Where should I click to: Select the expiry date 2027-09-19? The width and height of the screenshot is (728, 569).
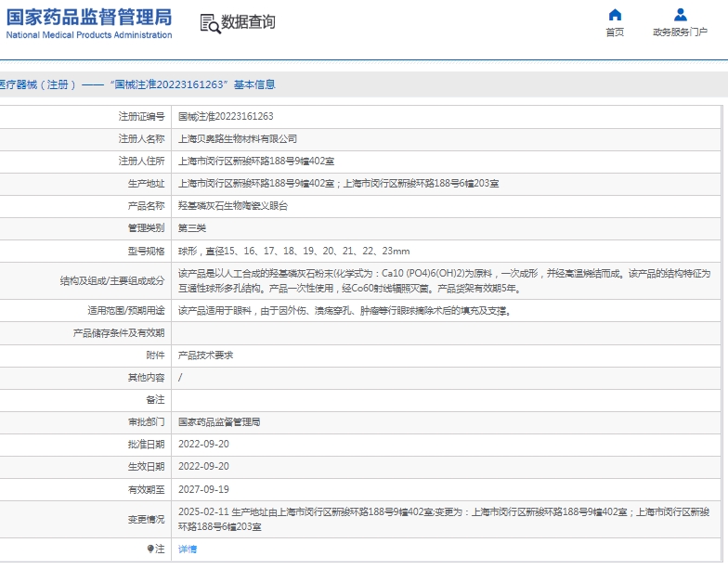[204, 490]
